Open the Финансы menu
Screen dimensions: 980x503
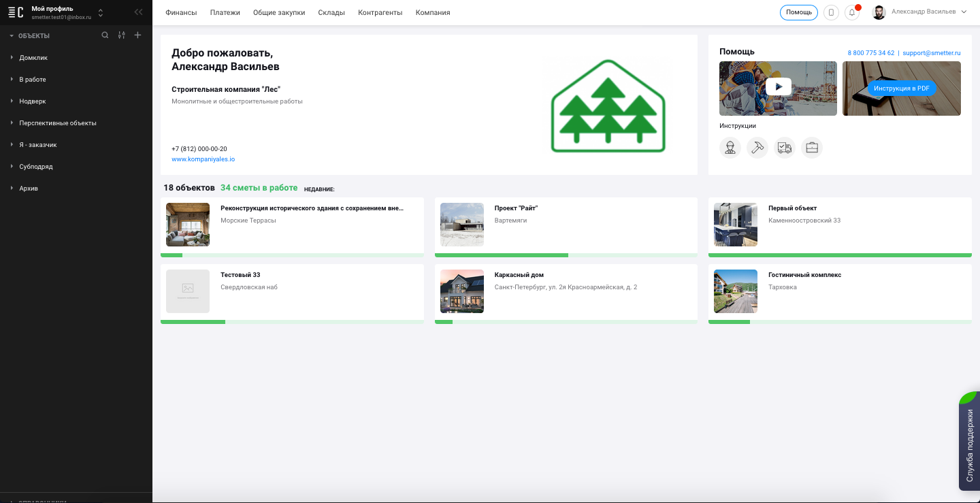[181, 12]
